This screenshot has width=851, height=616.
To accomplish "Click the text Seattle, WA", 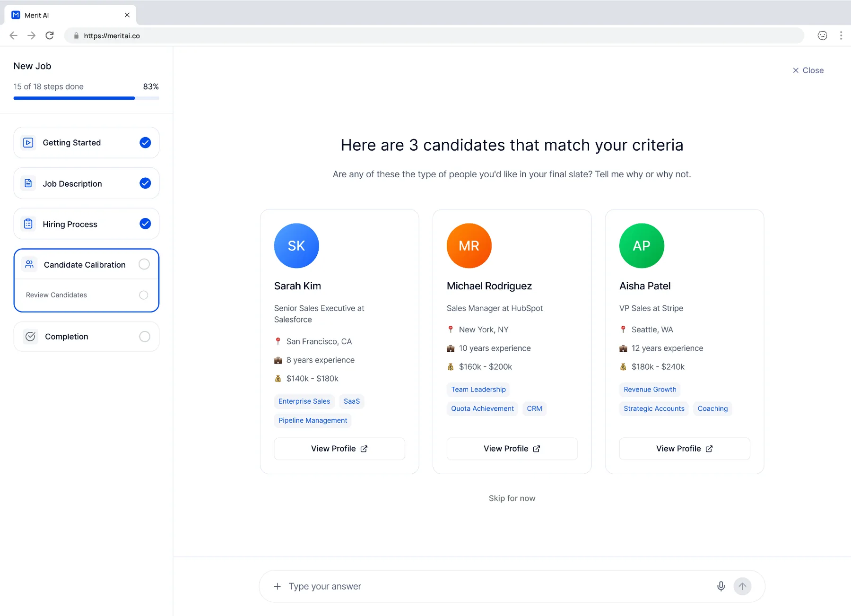I will point(652,330).
